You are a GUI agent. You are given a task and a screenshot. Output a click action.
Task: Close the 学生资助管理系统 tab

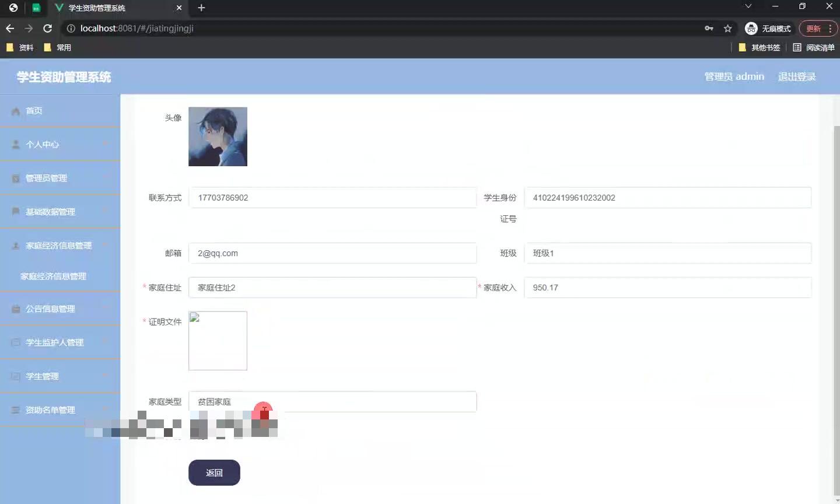(x=179, y=8)
